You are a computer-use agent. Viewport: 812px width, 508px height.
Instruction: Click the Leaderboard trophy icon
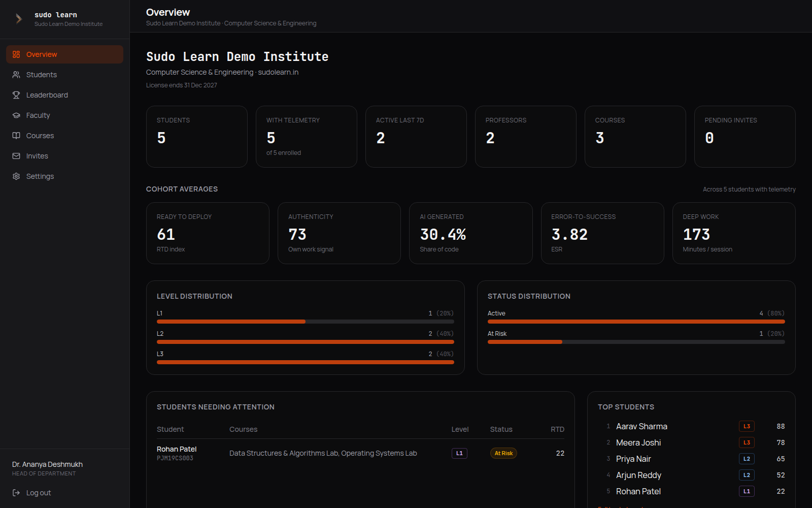(16, 95)
